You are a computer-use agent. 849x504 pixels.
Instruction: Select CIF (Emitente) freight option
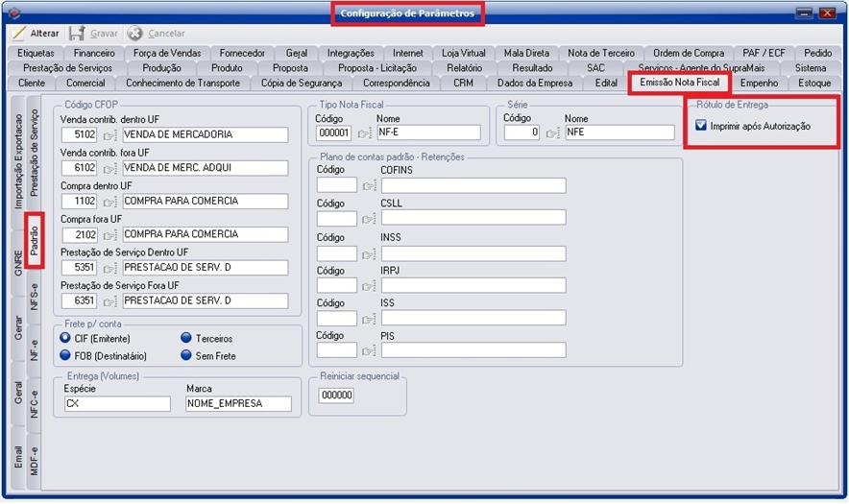pyautogui.click(x=65, y=338)
